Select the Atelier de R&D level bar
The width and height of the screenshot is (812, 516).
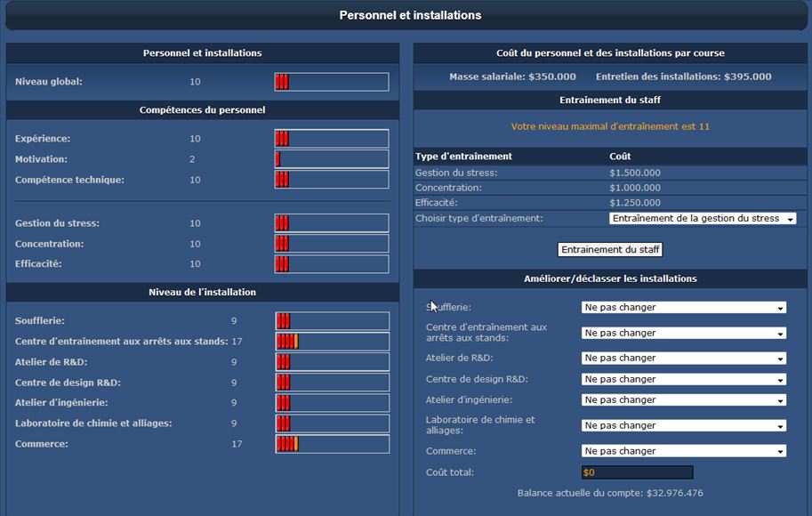tap(332, 362)
